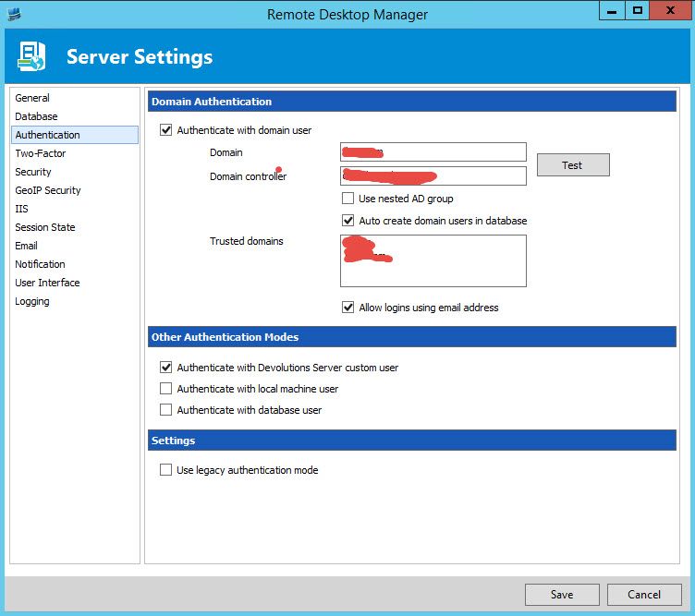This screenshot has height=616, width=695.
Task: Click inside the Trusted domains box
Action: (433, 260)
